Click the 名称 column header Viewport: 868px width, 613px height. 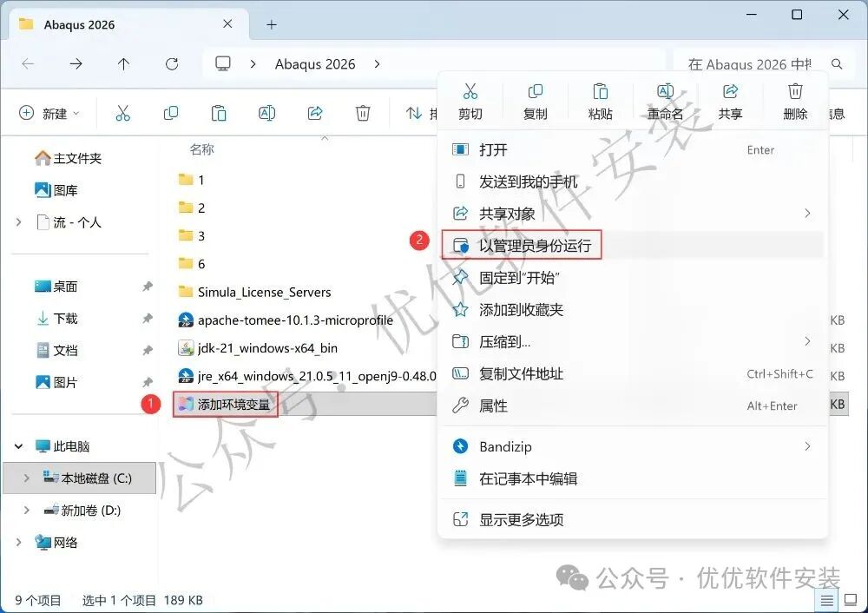pyautogui.click(x=201, y=149)
